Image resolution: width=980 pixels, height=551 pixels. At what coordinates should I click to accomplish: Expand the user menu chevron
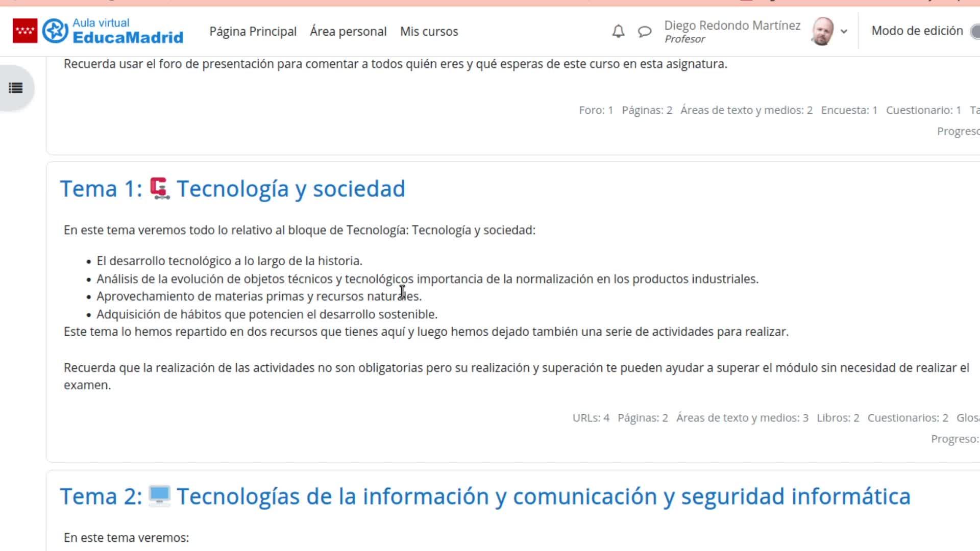click(x=844, y=32)
